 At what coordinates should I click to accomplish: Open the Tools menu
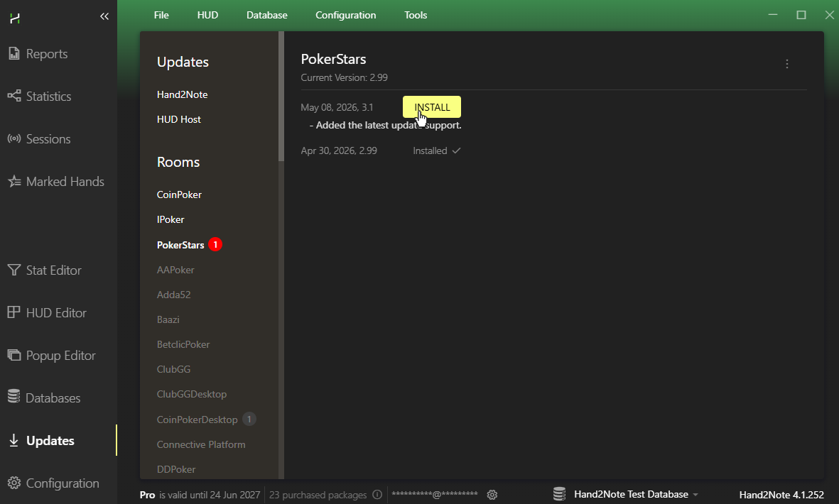coord(416,15)
